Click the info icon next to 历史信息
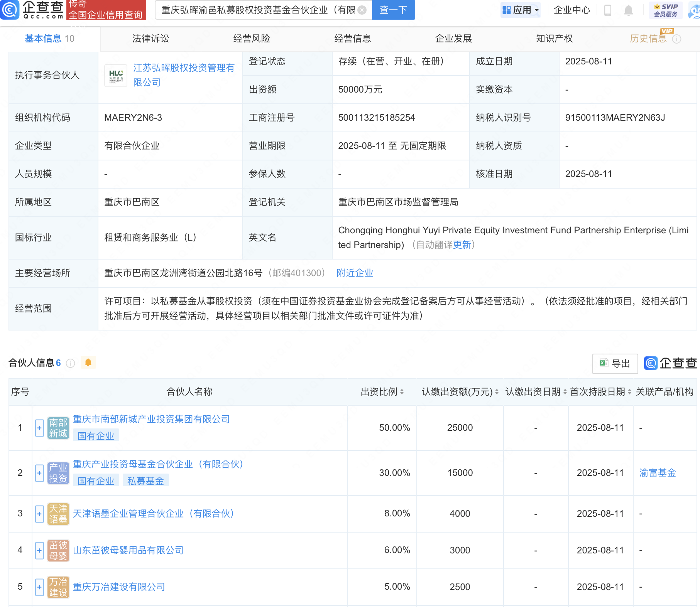Viewport: 700px width, 607px height. click(x=677, y=39)
